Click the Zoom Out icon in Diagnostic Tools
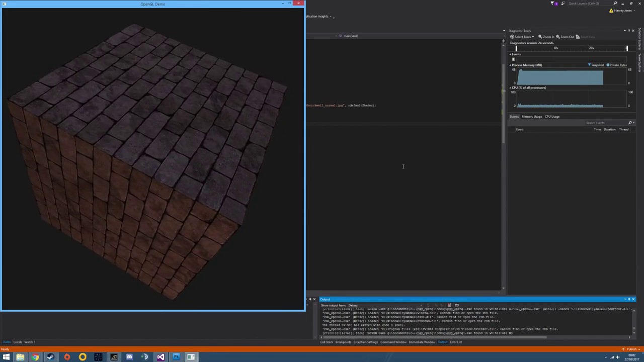Image resolution: width=644 pixels, height=362 pixels. 558,37
